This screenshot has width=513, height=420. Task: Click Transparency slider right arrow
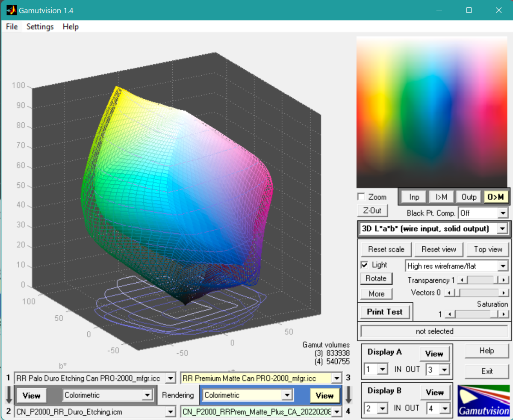point(504,280)
